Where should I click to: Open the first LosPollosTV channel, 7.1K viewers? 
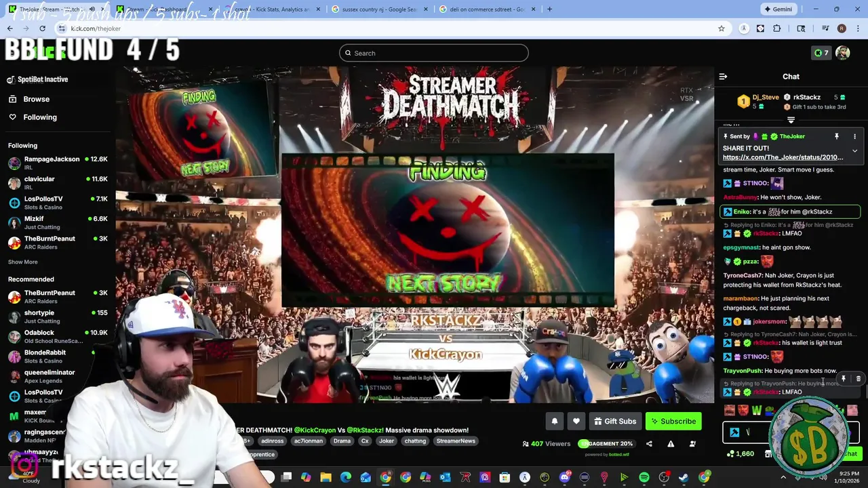(58, 203)
